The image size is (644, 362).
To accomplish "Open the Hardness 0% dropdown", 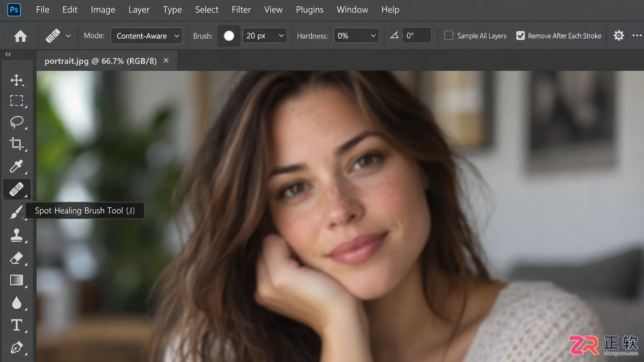I will pos(356,36).
